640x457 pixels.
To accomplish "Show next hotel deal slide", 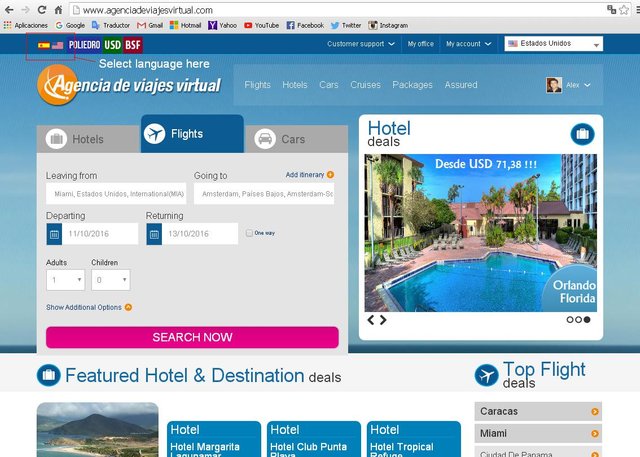I will [x=383, y=320].
